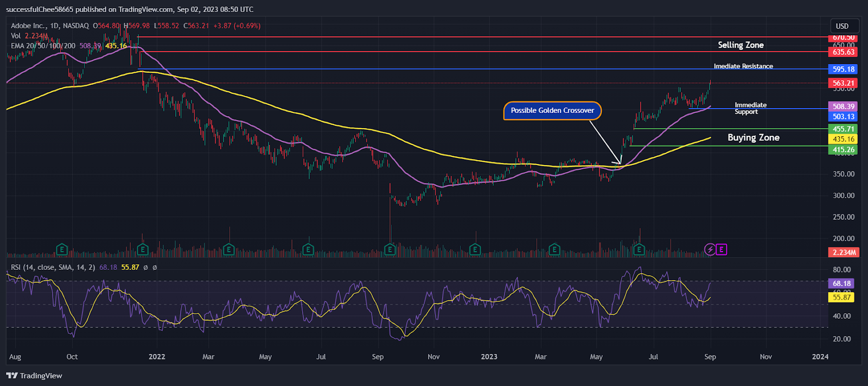Click the 350.00 price axis value

(x=844, y=174)
